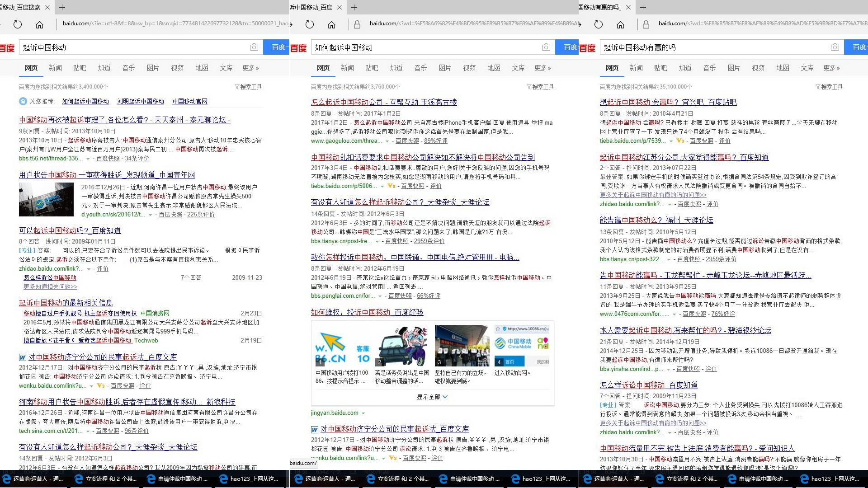
Task: Reload page in middle browser window
Action: click(x=310, y=24)
